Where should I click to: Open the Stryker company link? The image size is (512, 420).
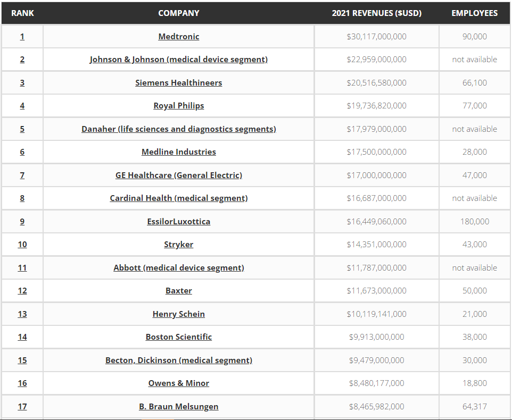pyautogui.click(x=179, y=245)
